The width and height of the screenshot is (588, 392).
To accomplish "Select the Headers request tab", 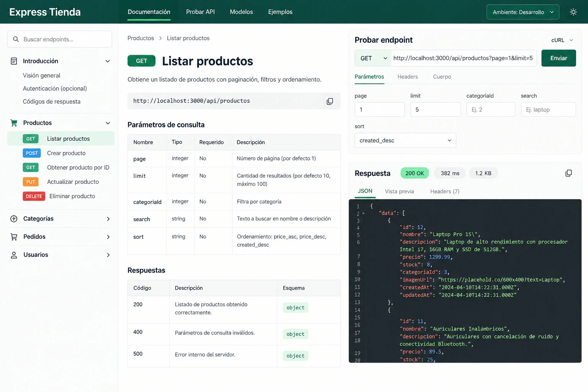I will click(x=407, y=77).
